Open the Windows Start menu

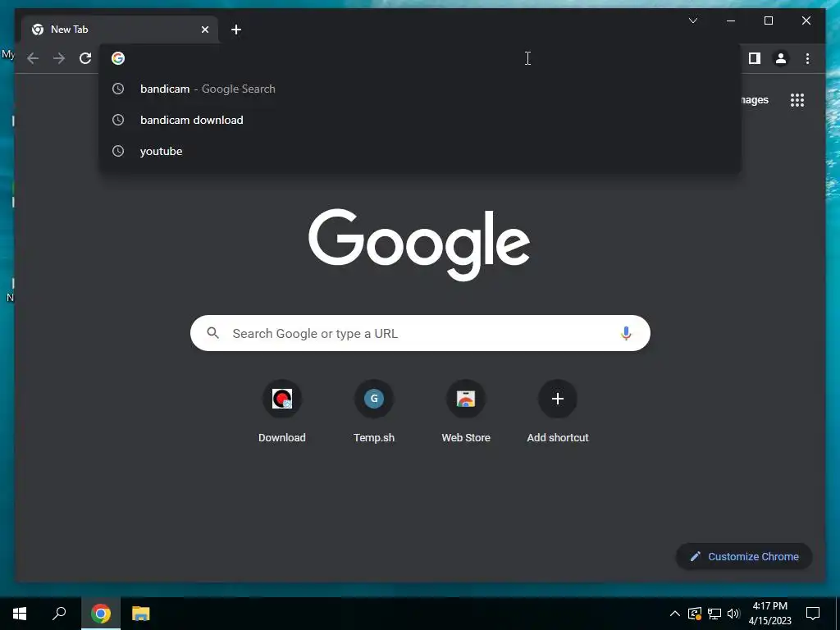(x=20, y=614)
